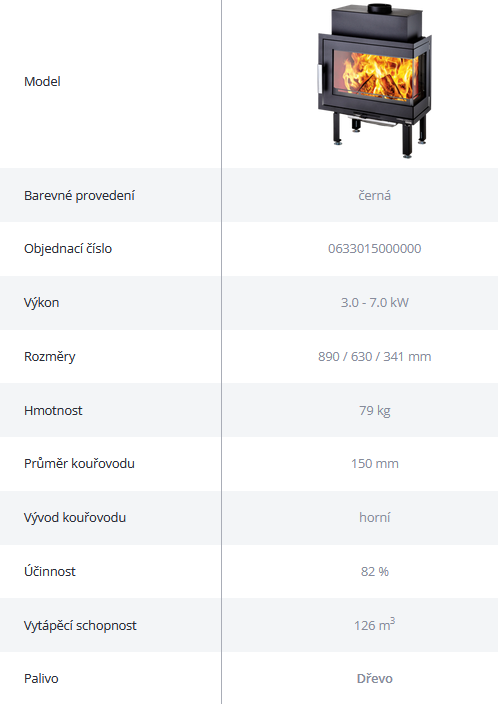Viewport: 498px width, 704px height.
Task: Select the 3.0 - 7.0 kW value
Action: [x=375, y=303]
